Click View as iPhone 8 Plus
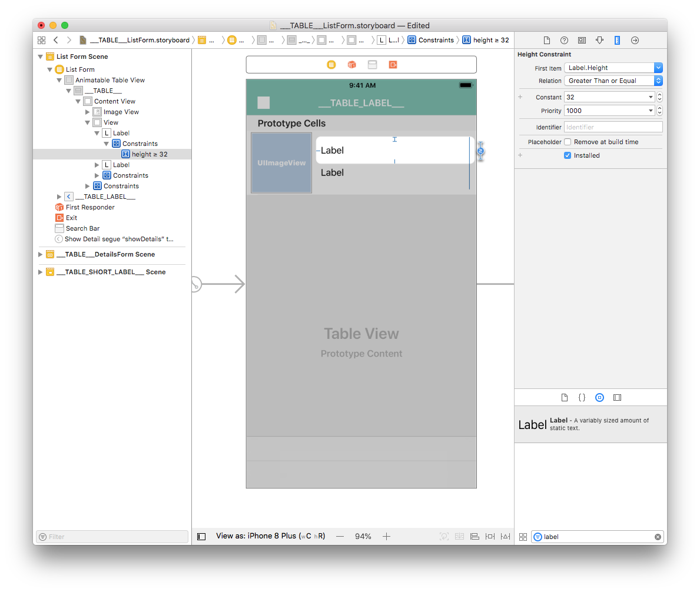The image size is (700, 592). pyautogui.click(x=271, y=536)
